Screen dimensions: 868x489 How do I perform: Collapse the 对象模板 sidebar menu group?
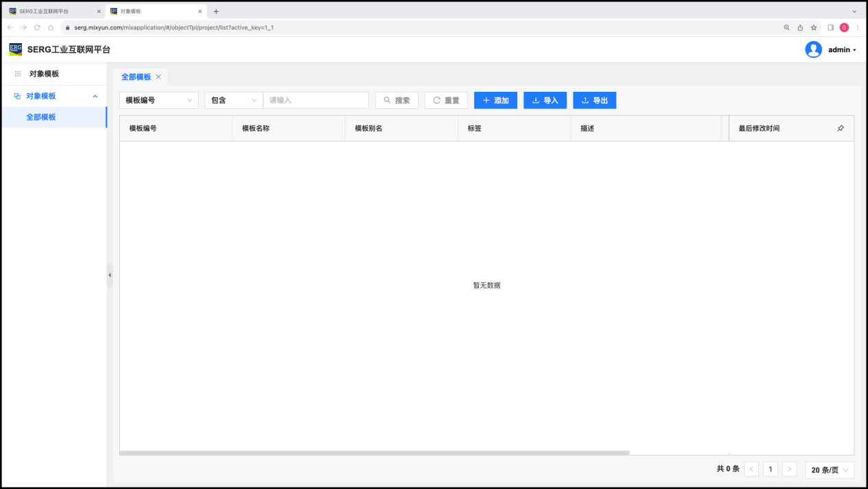pyautogui.click(x=95, y=96)
